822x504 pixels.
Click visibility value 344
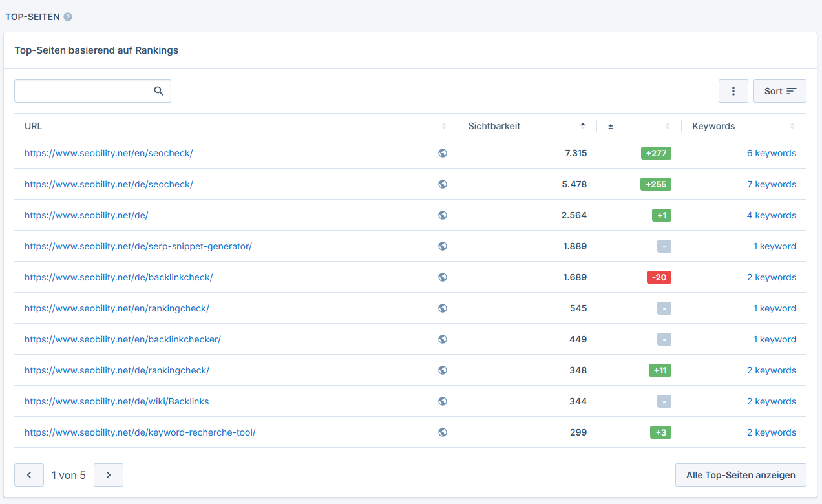click(x=578, y=401)
